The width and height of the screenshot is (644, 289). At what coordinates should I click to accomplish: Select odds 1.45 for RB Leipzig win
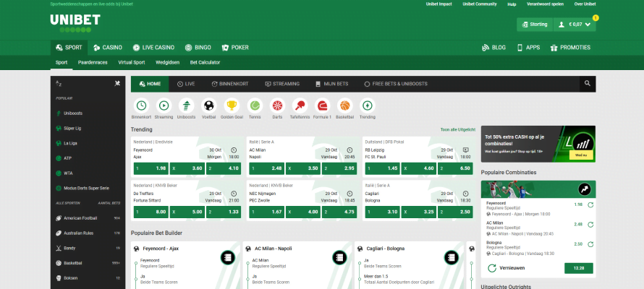(383, 168)
